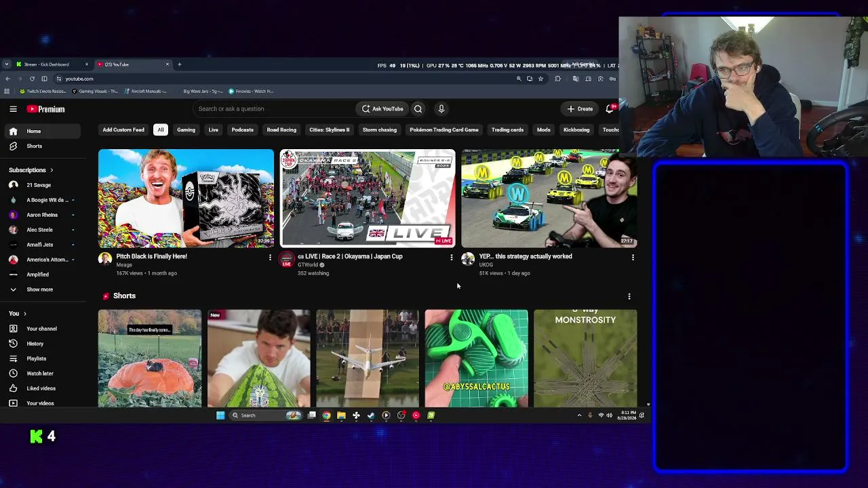Select the Pokémon Trading Card Game chip
This screenshot has width=868, height=488.
(444, 129)
